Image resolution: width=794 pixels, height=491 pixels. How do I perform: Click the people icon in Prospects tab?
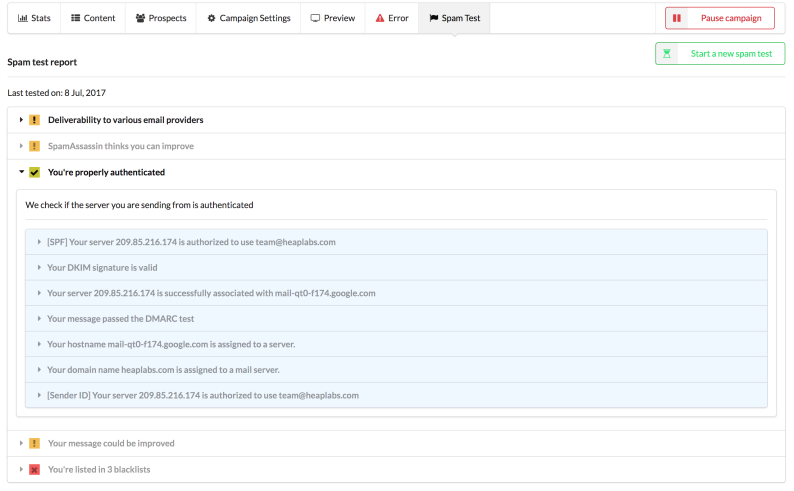(140, 18)
